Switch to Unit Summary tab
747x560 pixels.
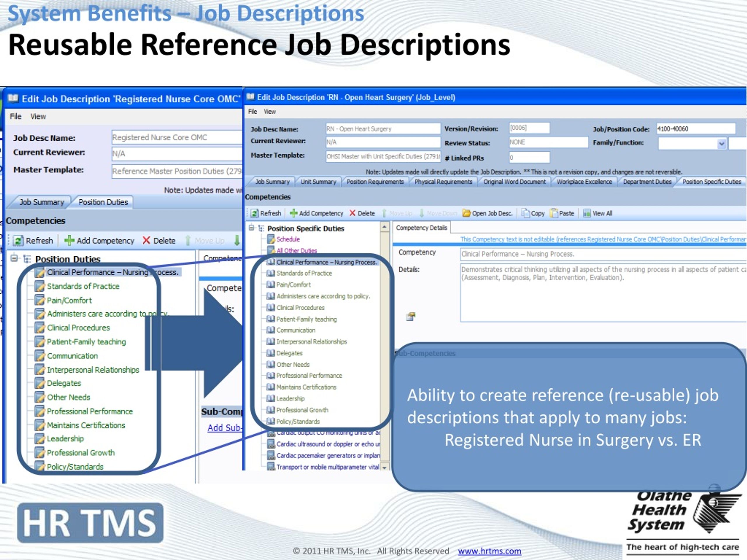coord(318,182)
